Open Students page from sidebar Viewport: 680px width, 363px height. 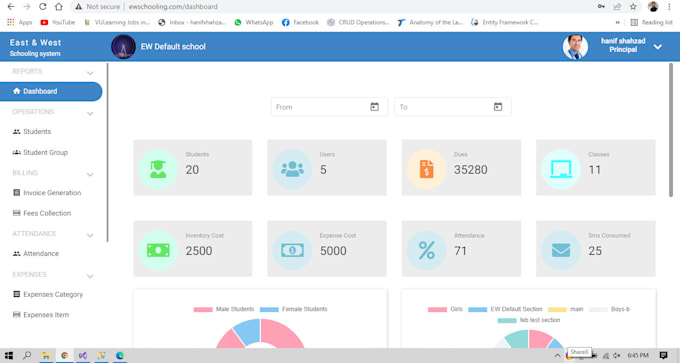(32, 131)
